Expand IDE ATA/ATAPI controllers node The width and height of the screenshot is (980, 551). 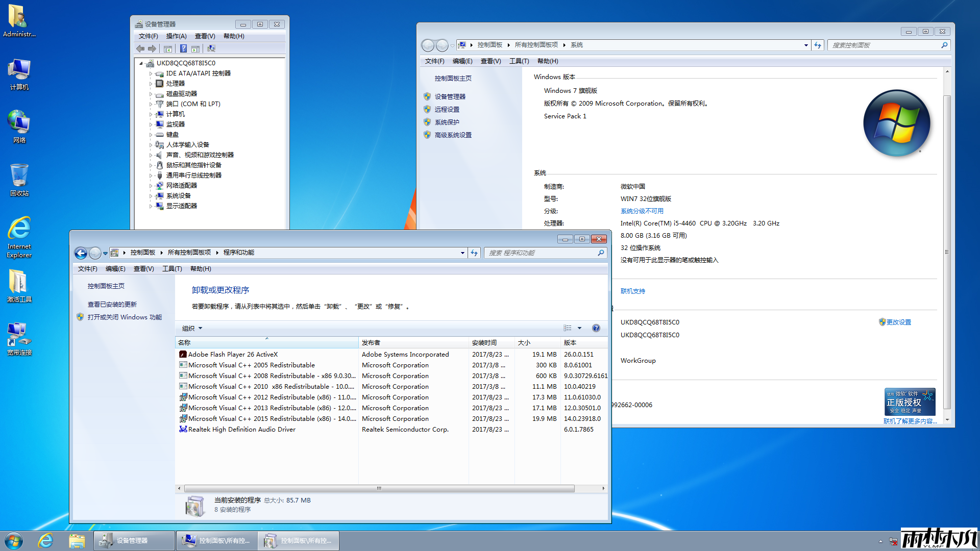(151, 73)
